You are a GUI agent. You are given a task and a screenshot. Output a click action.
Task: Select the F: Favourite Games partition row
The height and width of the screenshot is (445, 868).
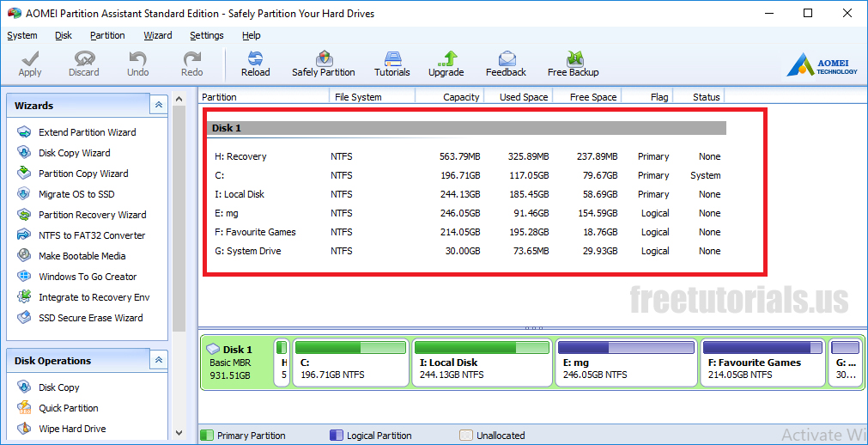[255, 232]
